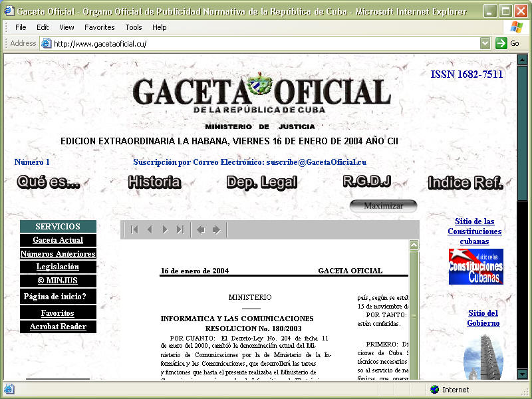The image size is (532, 399).
Task: Click the Constituciones Cubanas banner image
Action: (476, 267)
